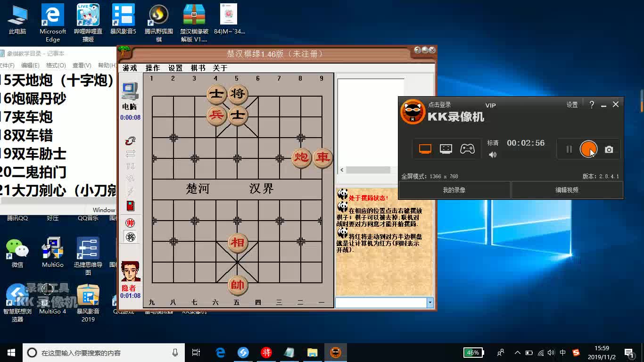
Task: Open 迅捷思维导图 desktop icon
Action: point(88,256)
